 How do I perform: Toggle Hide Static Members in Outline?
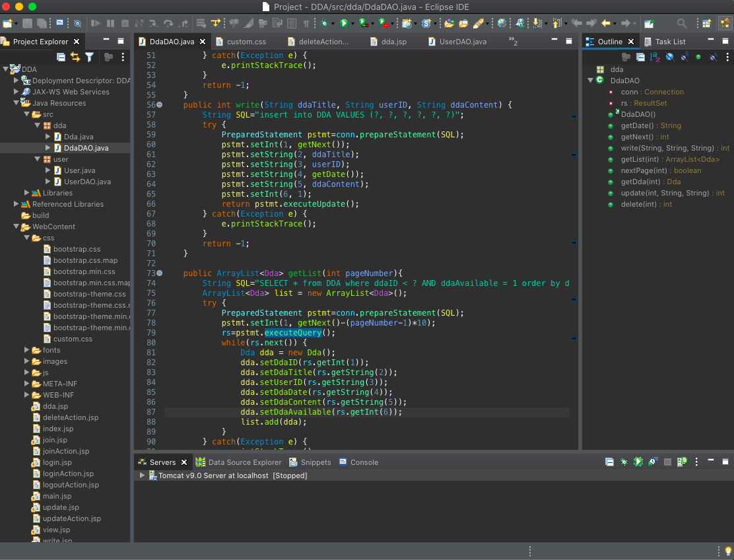click(684, 57)
